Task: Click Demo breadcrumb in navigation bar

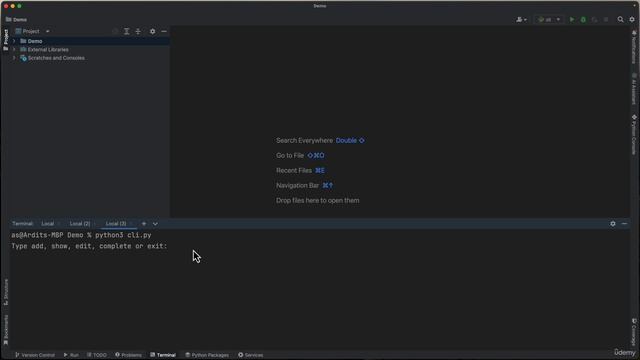Action: pyautogui.click(x=16, y=20)
